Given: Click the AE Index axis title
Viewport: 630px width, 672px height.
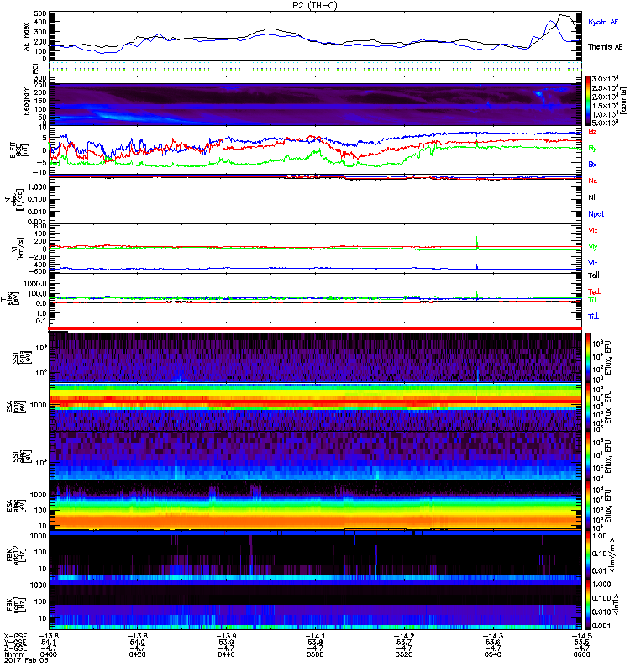Looking at the screenshot, I should pos(27,37).
